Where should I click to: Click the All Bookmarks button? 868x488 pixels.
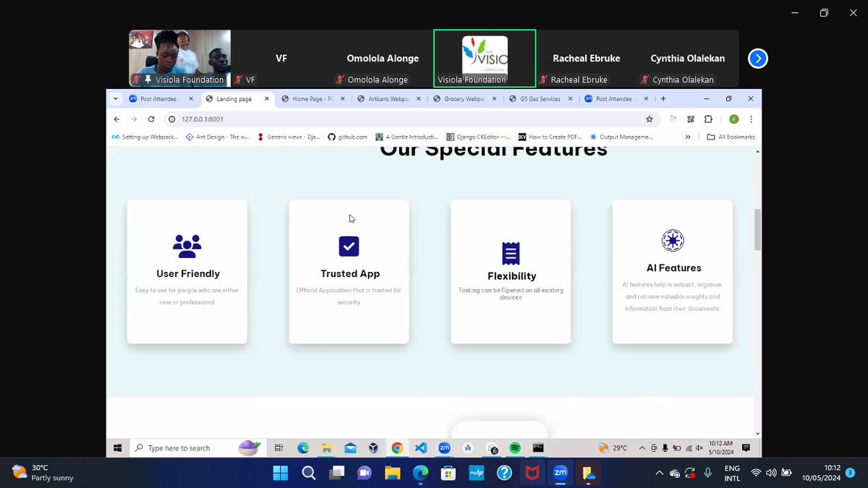(731, 137)
